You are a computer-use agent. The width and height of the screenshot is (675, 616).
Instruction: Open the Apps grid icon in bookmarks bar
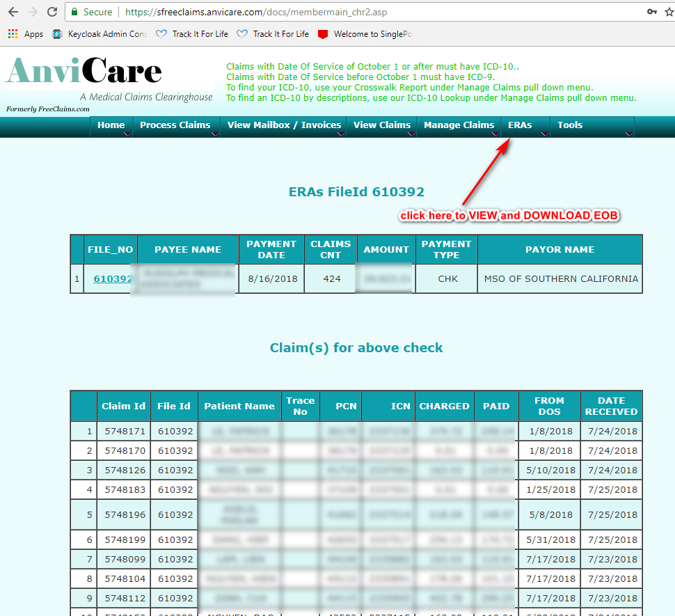coord(13,34)
